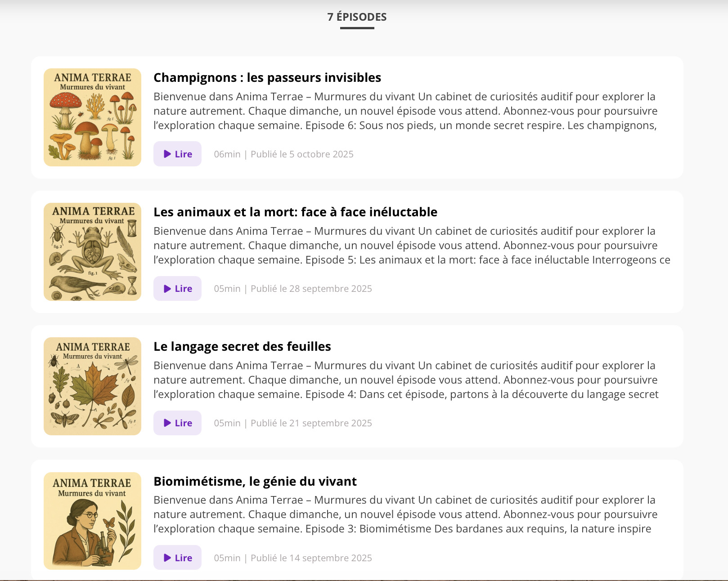
Task: Open the woman with microscope cover image
Action: pos(92,521)
